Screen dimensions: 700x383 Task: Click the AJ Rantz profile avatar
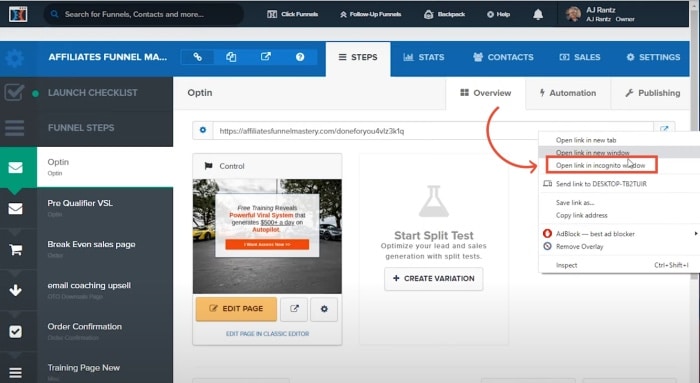pos(573,14)
